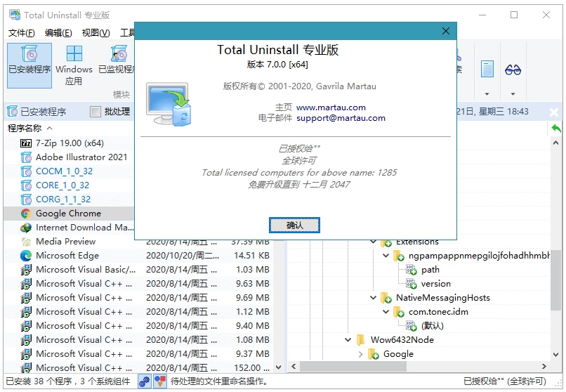Select the Visual C++ row sized 1.08 MB
The width and height of the screenshot is (566, 392).
tap(138, 341)
